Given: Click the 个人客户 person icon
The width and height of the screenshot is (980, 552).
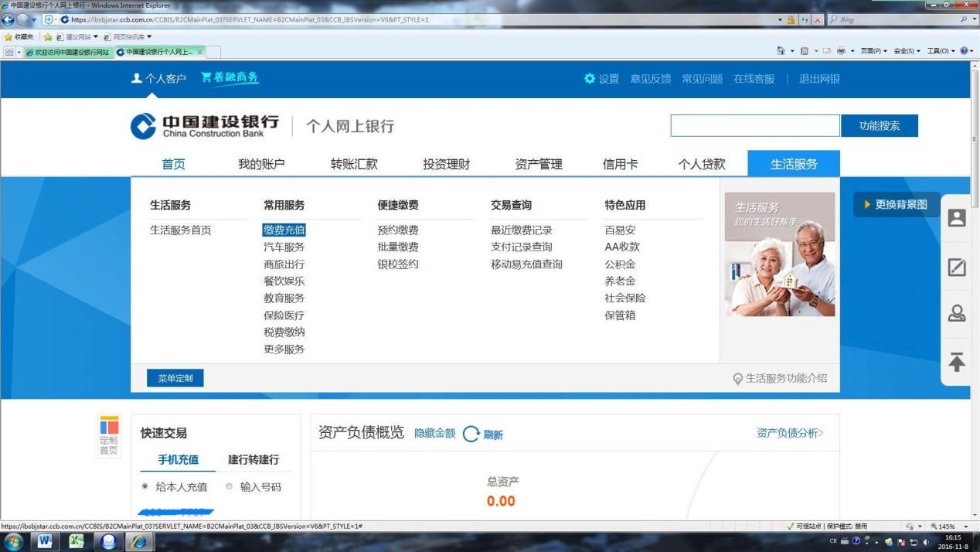Looking at the screenshot, I should (x=137, y=79).
